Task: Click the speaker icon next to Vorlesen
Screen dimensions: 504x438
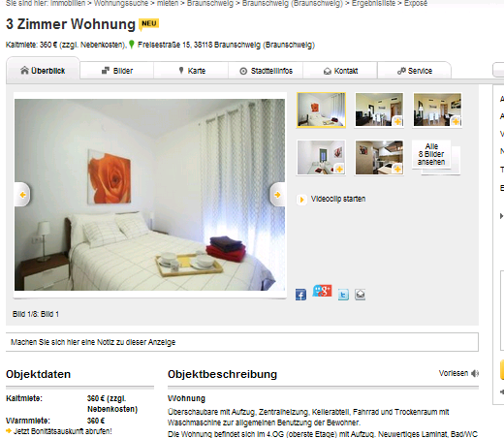Action: [x=475, y=373]
